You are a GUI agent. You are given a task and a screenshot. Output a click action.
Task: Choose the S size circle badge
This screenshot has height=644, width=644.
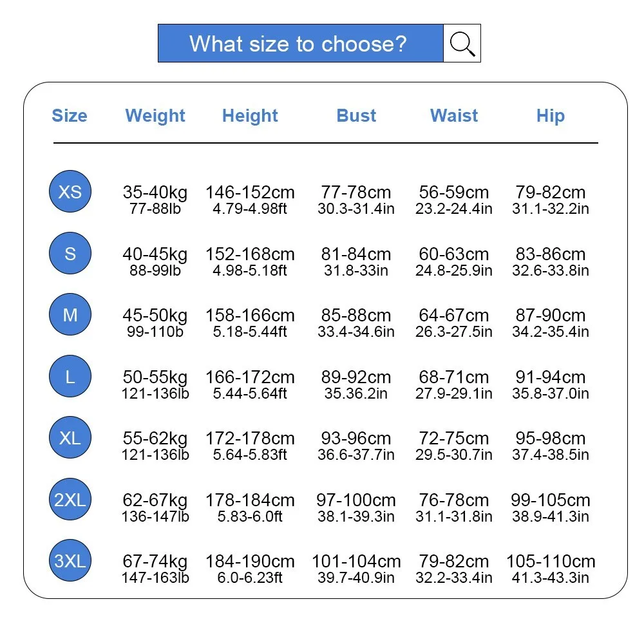(70, 253)
